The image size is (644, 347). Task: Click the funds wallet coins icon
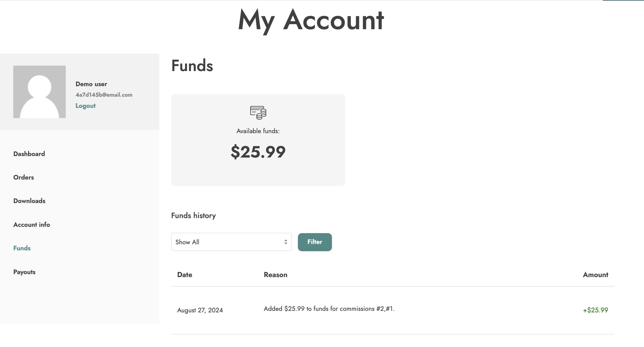[258, 112]
